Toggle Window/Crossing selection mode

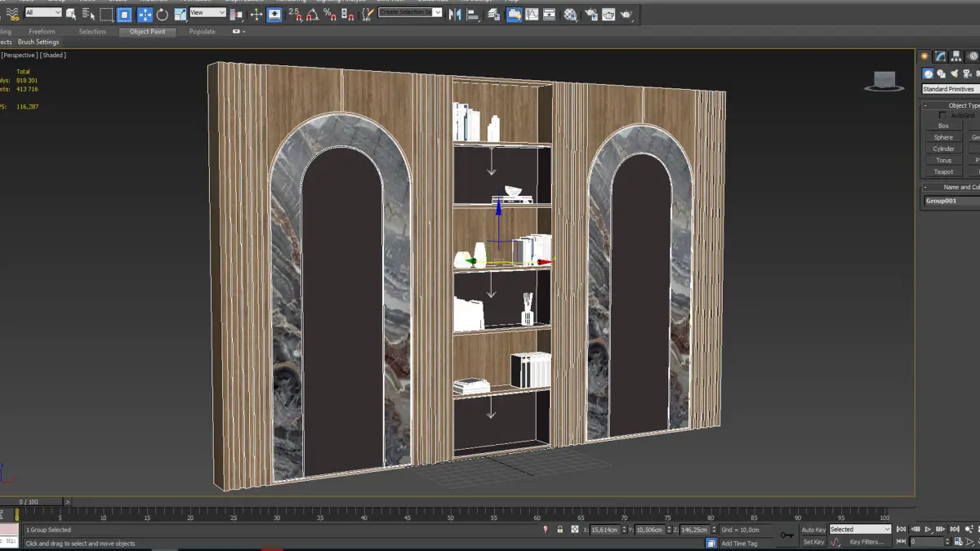(x=124, y=15)
